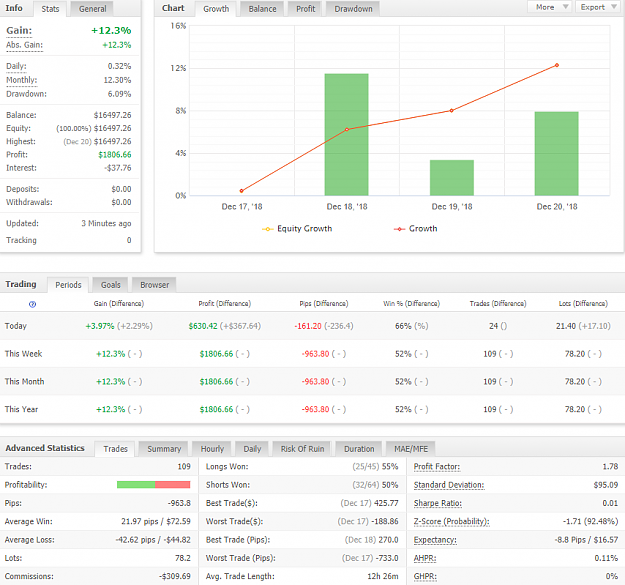
Task: Click the Worst Trade (Pips) value -733.0
Action: [x=387, y=558]
